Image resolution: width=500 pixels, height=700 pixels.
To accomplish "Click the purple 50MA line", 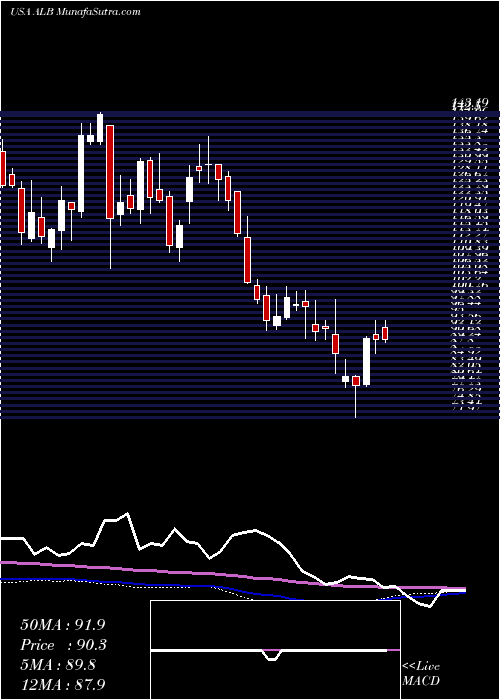I will tap(232, 576).
